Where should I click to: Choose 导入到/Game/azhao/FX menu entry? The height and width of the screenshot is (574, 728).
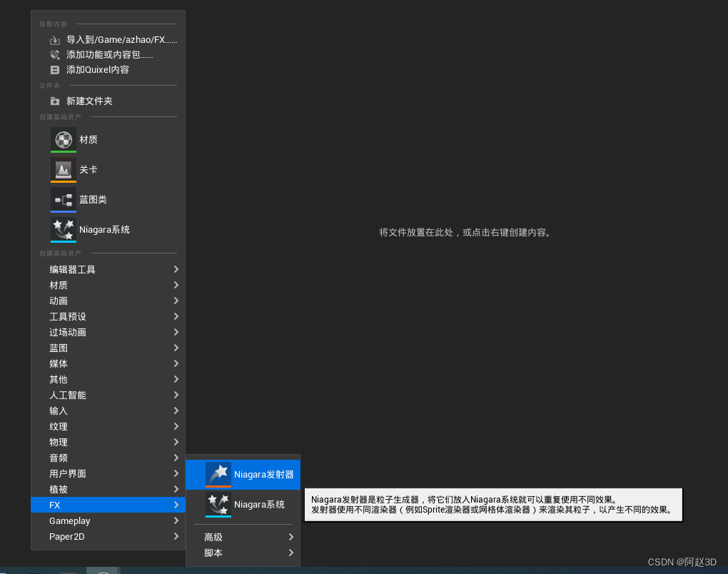tap(108, 40)
